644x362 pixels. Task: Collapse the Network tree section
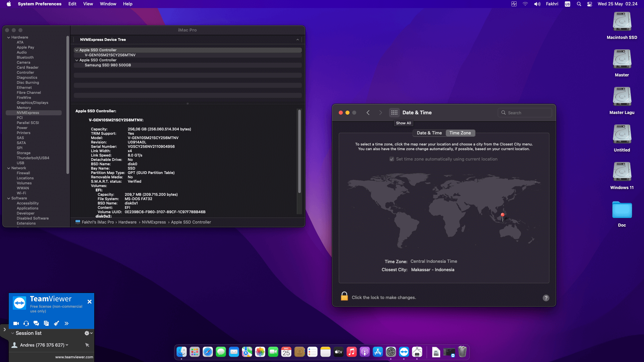(9, 168)
